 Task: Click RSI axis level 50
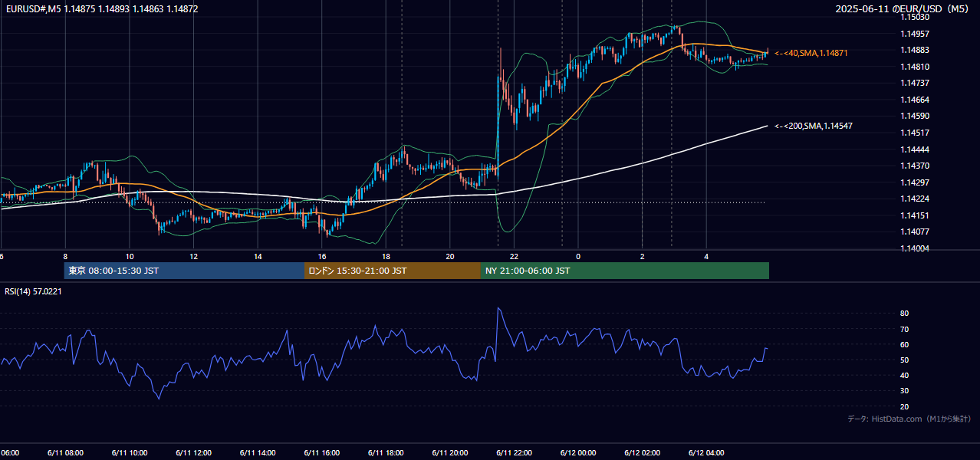pos(904,360)
